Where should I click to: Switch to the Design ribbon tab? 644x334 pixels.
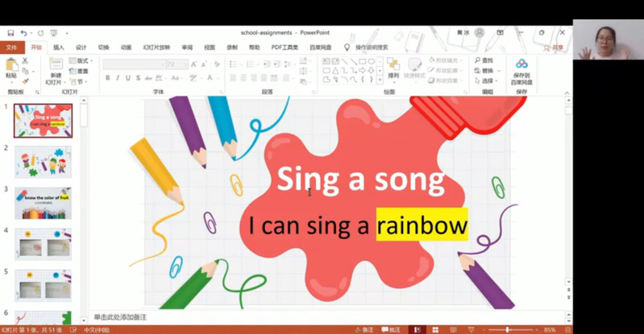click(81, 47)
